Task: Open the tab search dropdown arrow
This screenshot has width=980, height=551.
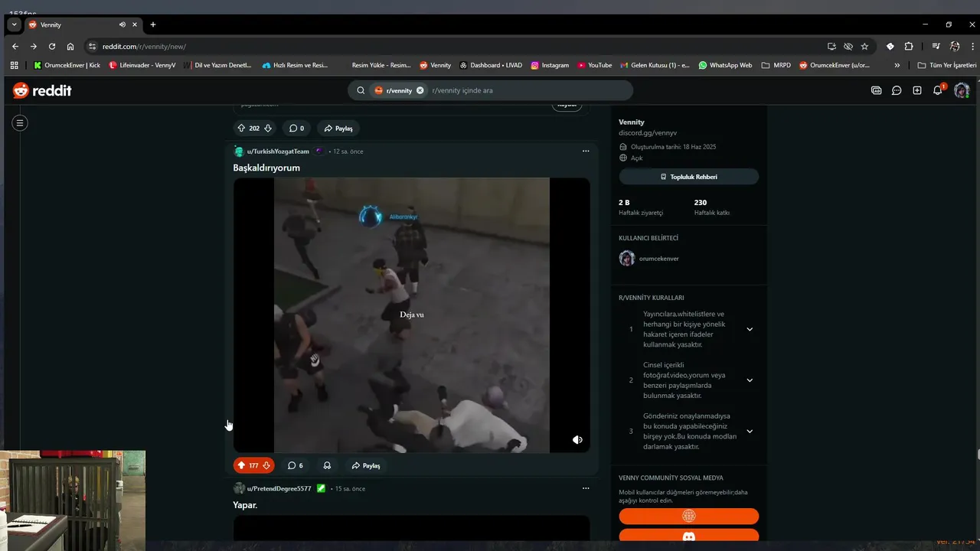Action: (14, 24)
